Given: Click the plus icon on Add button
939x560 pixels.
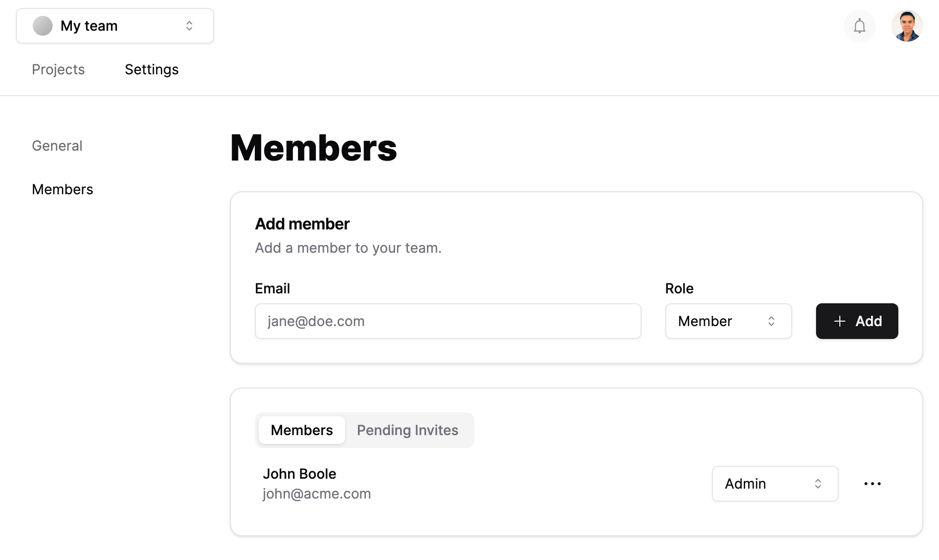Looking at the screenshot, I should point(839,321).
